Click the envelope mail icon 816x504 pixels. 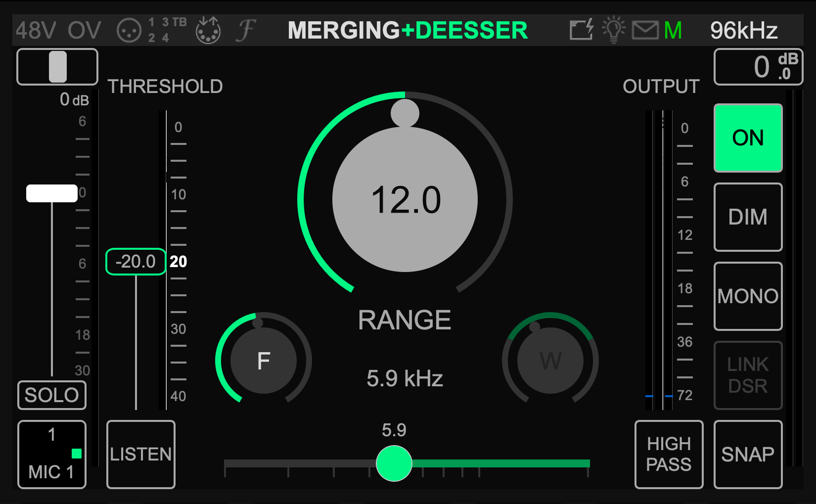coord(645,31)
